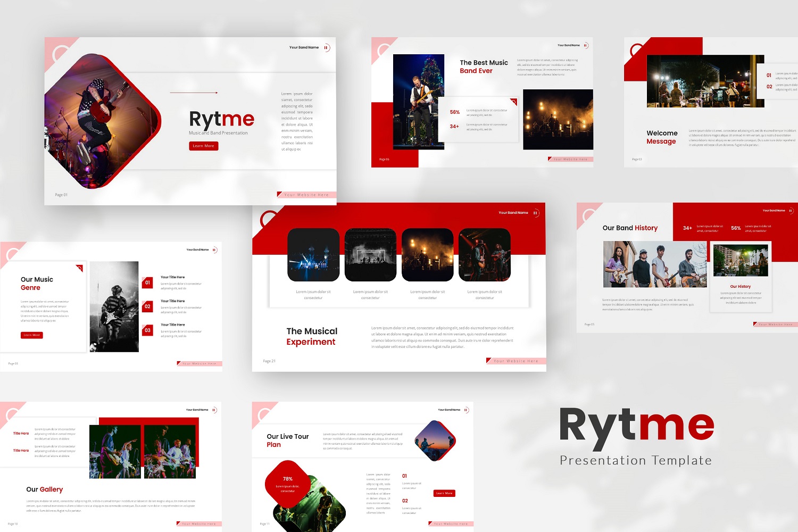Click Learn More on the Our Music Genre slide
The width and height of the screenshot is (798, 532).
click(32, 335)
